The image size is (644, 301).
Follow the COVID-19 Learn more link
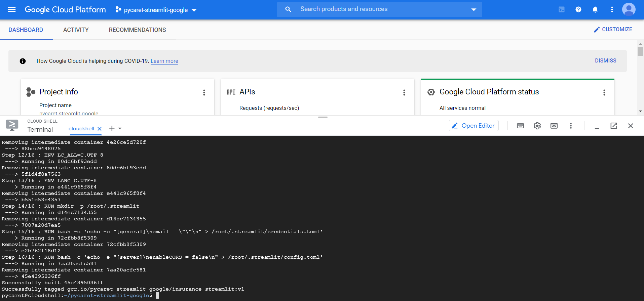coord(164,61)
